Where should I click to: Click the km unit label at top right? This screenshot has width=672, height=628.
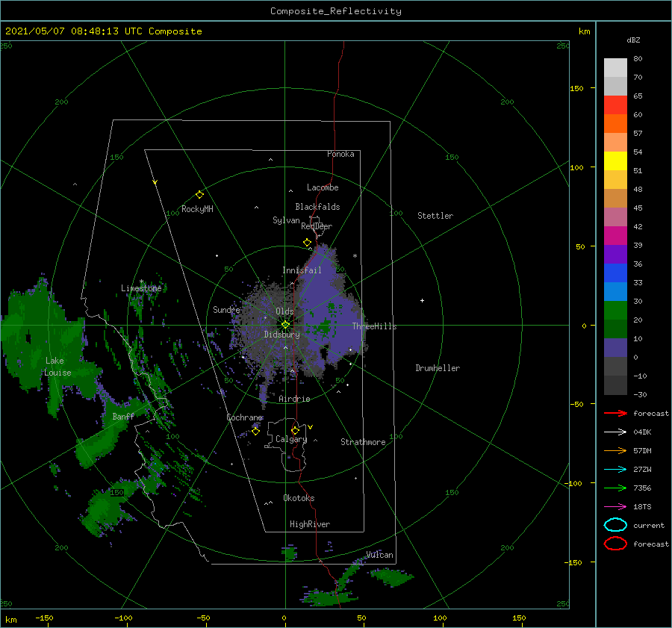click(x=584, y=31)
